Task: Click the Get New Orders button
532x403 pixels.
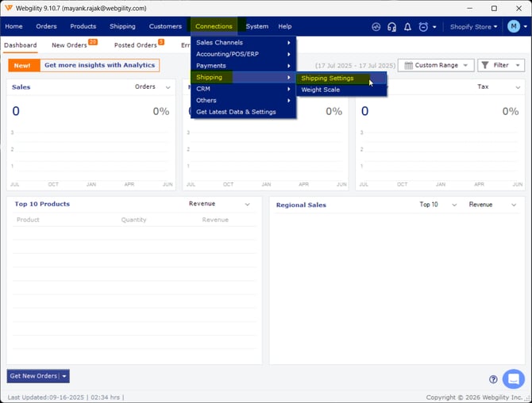Action: (x=38, y=376)
